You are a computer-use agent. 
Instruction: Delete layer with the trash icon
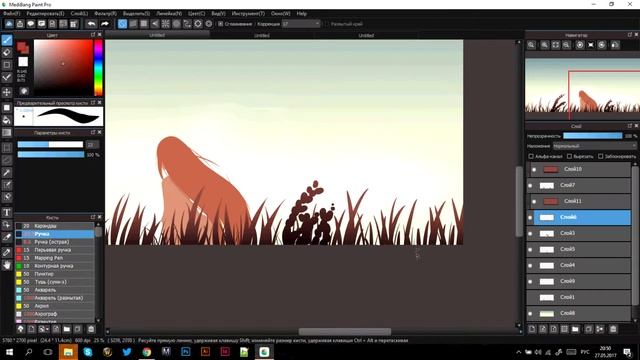[x=613, y=329]
